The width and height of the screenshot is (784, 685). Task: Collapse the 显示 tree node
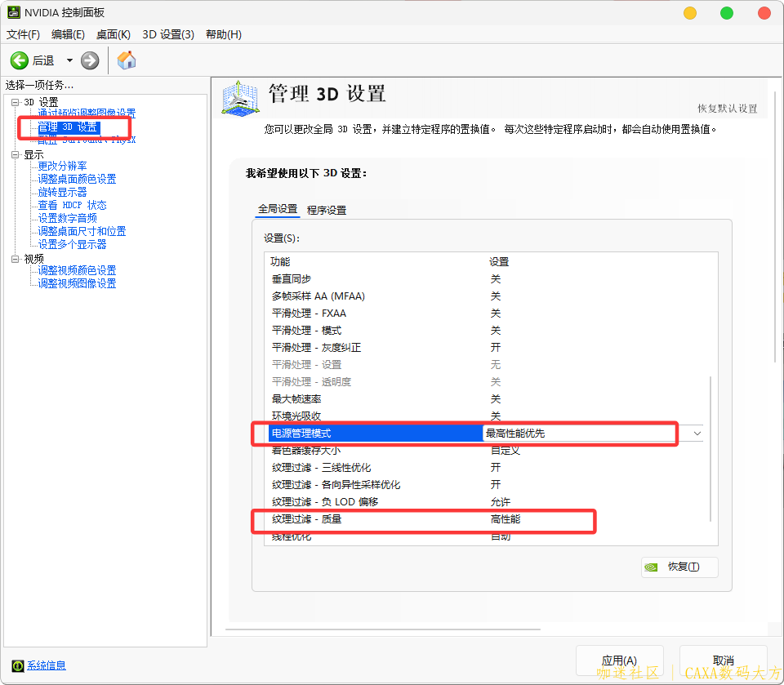click(x=15, y=155)
